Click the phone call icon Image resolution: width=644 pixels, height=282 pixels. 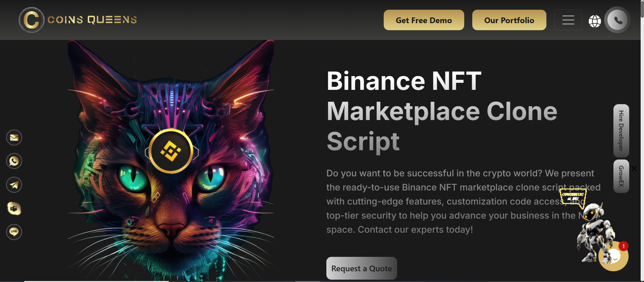click(617, 20)
